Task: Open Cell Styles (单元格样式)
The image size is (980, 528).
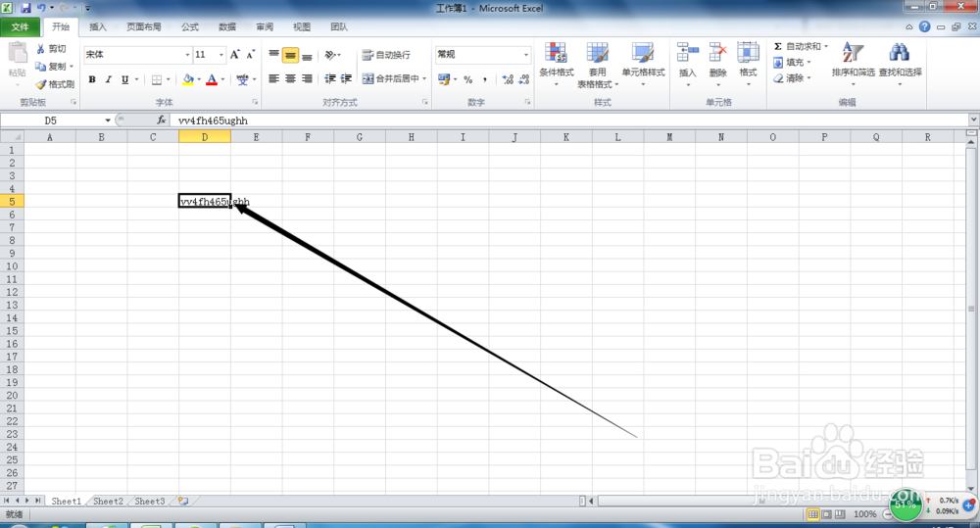Action: [x=643, y=64]
